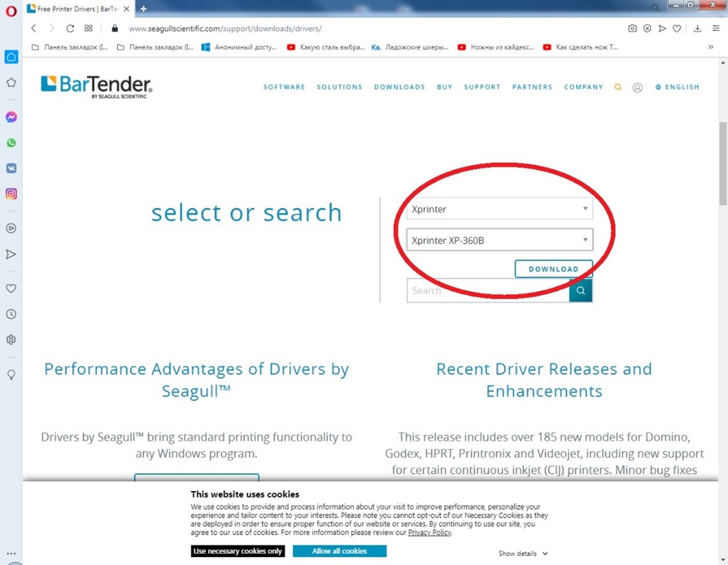Open My Flow arrow in sidebar
This screenshot has width=728, height=565.
11,254
